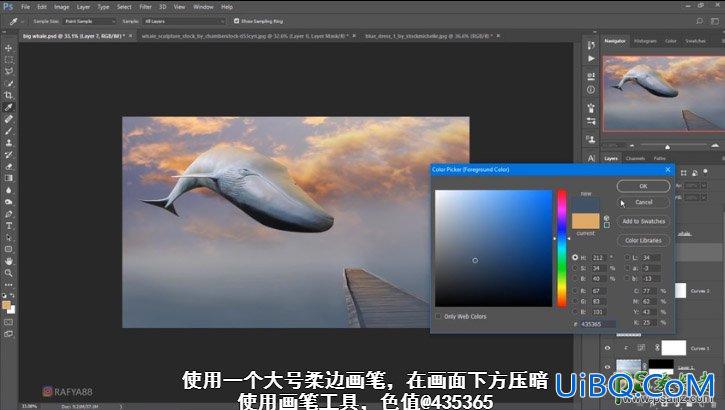
Task: Select the Blur tool
Action: 8,190
